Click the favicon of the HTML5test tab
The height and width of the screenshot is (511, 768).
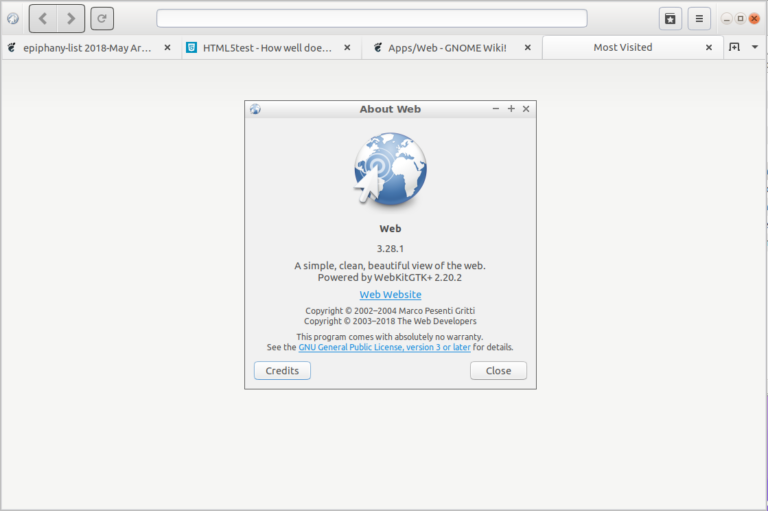pyautogui.click(x=192, y=48)
